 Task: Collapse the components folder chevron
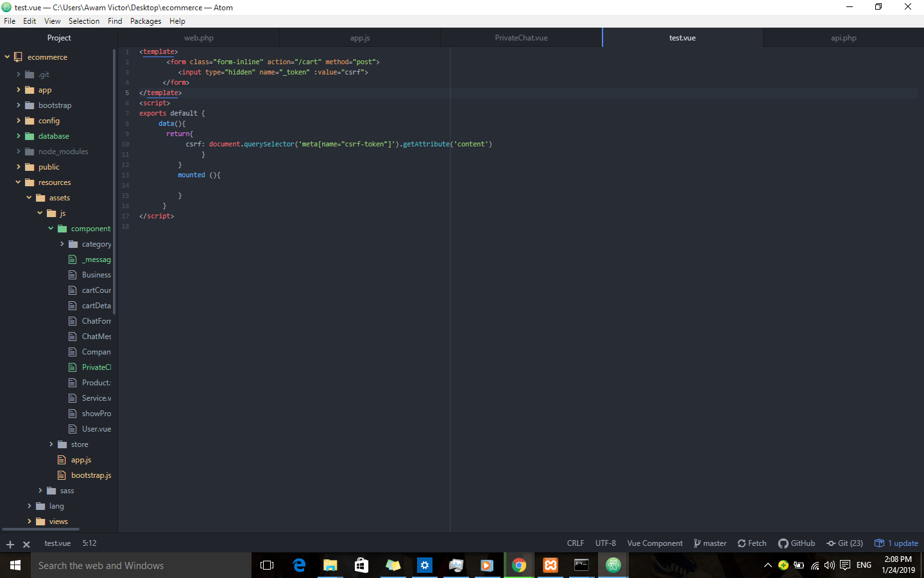(51, 229)
